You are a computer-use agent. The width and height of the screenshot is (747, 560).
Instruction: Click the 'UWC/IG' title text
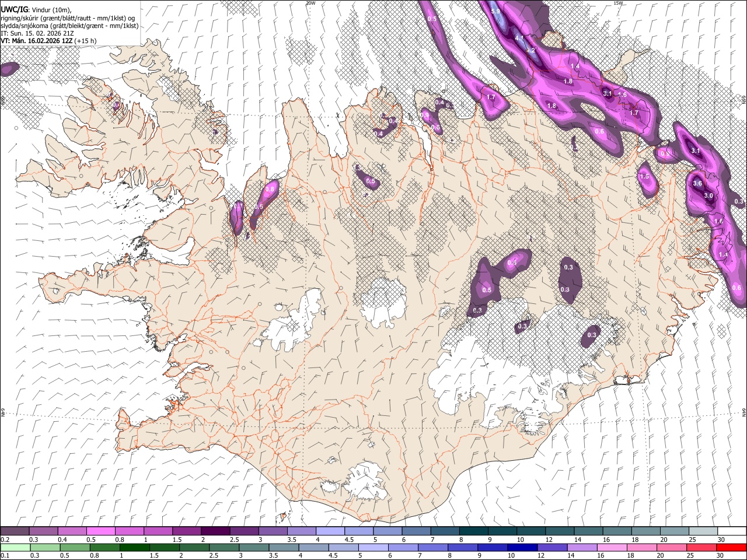coord(14,10)
